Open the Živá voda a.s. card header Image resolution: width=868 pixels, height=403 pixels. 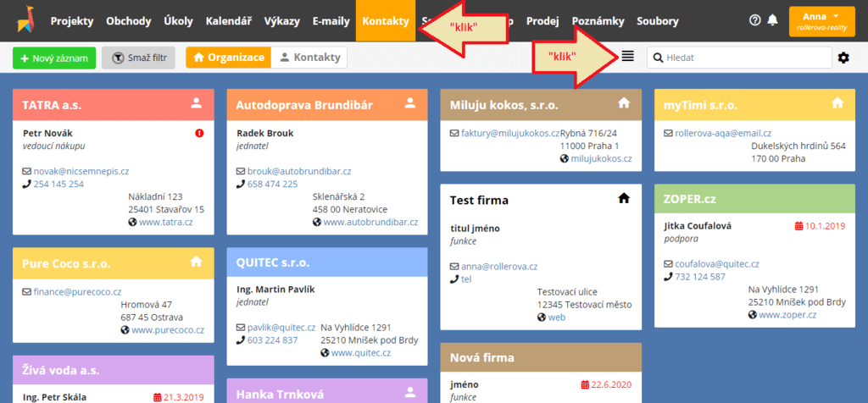point(113,370)
